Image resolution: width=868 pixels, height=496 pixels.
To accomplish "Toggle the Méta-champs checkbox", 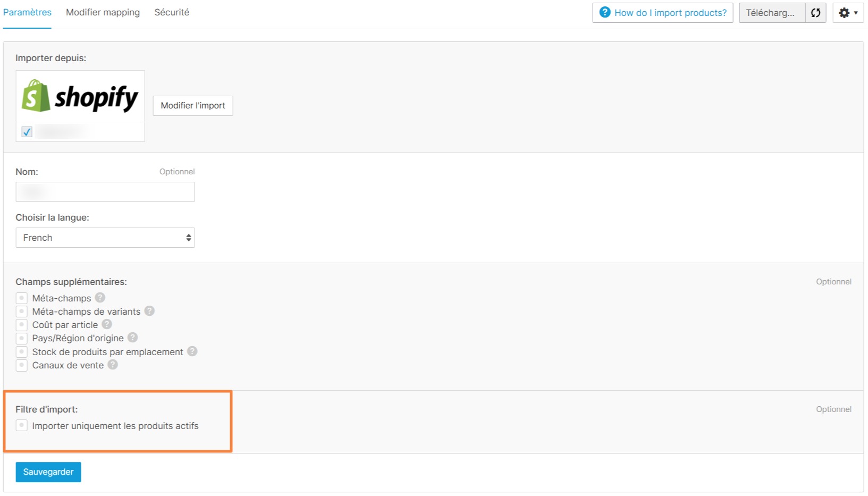I will pos(21,298).
